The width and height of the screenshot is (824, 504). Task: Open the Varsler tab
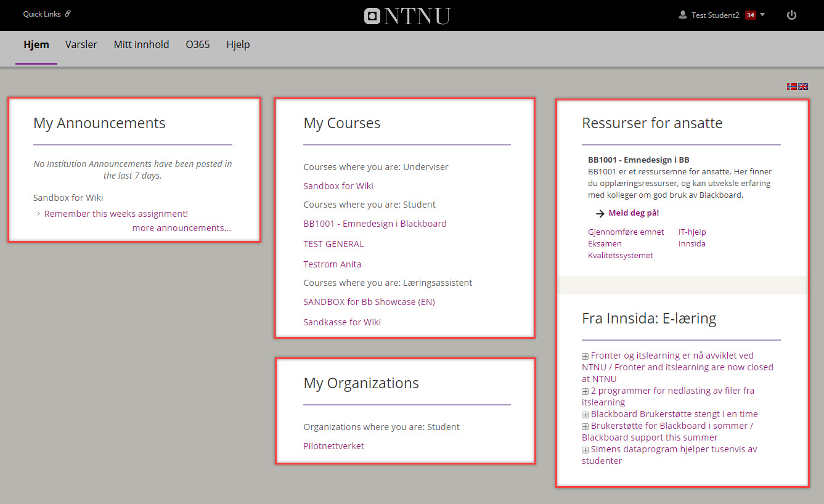pyautogui.click(x=81, y=44)
